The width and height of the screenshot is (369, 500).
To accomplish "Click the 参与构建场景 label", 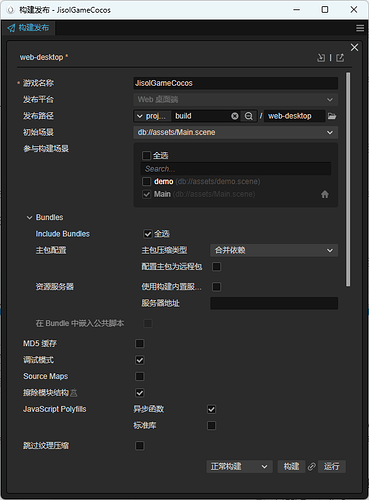I will coord(46,149).
